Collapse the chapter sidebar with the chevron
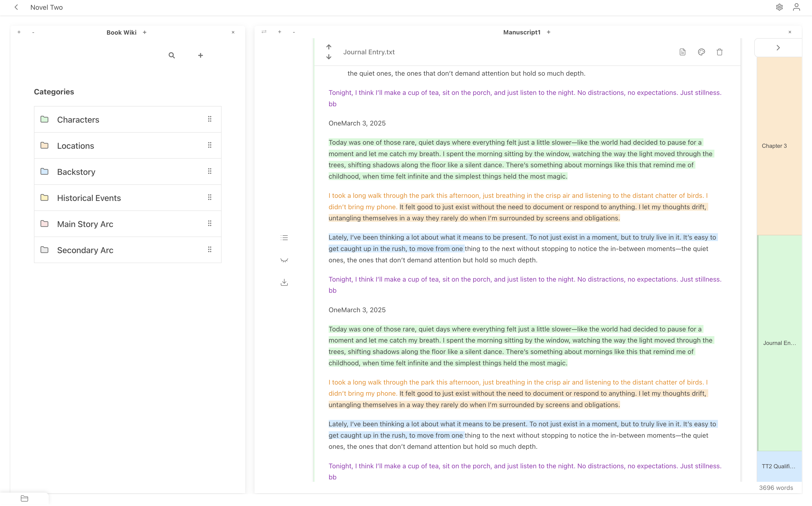This screenshot has height=506, width=812. pos(778,47)
